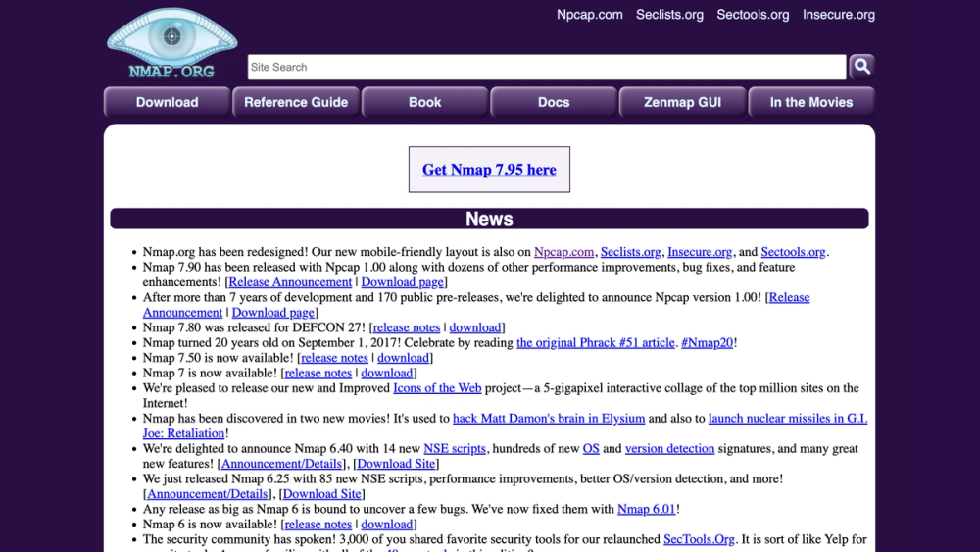Open Nmap 7.80 release notes link
980x552 pixels.
point(407,327)
